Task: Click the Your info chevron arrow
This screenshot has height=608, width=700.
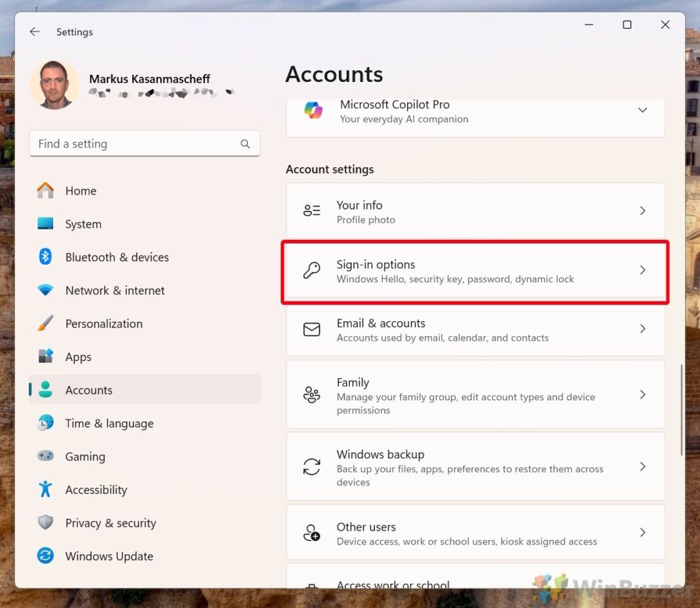Action: (642, 211)
